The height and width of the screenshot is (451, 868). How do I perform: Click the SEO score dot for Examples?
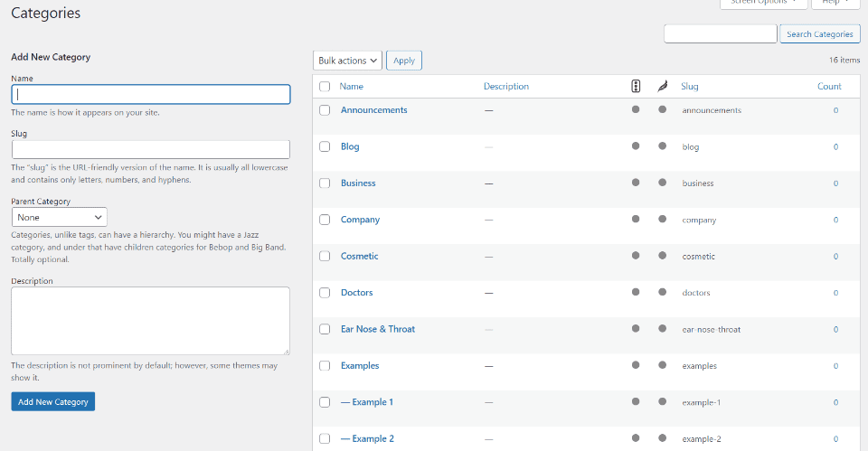pyautogui.click(x=636, y=365)
